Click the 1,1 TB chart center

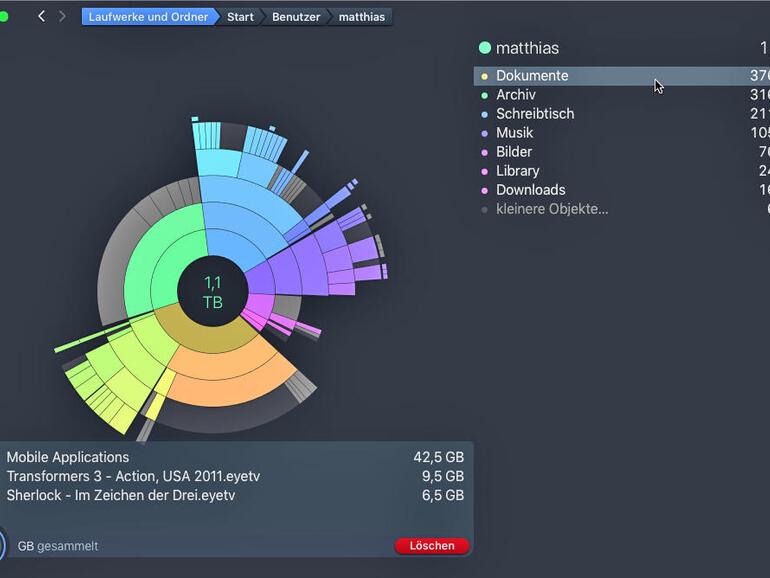213,292
